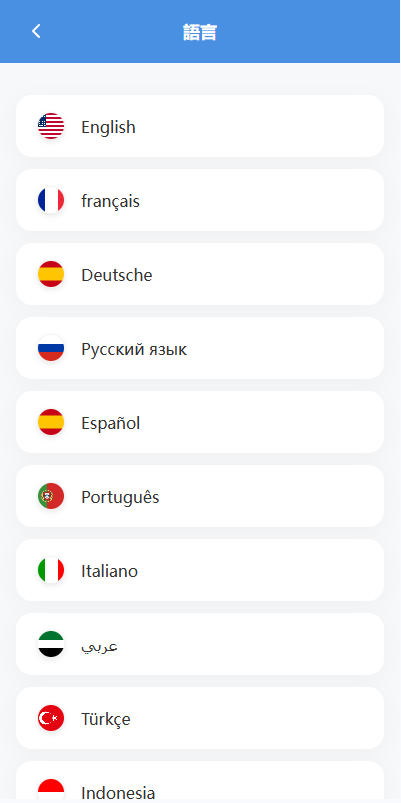Click the US flag icon
The width and height of the screenshot is (401, 803).
click(51, 126)
